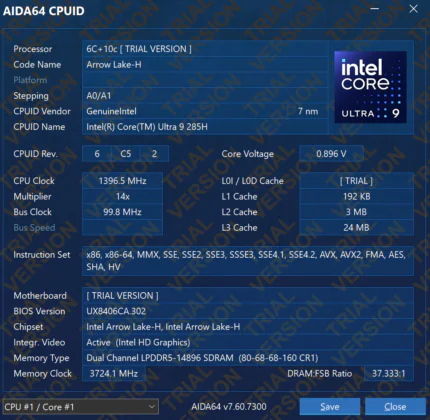This screenshot has height=420, width=430.
Task: Click the Chipset value Intel Arrow Lake-H
Action: coord(163,327)
